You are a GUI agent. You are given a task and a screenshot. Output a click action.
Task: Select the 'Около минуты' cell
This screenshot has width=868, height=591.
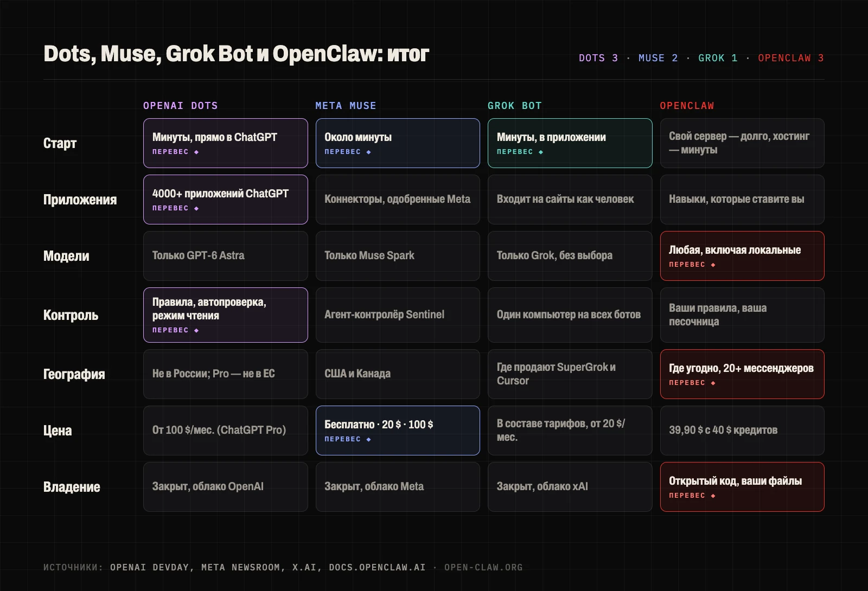pyautogui.click(x=398, y=143)
